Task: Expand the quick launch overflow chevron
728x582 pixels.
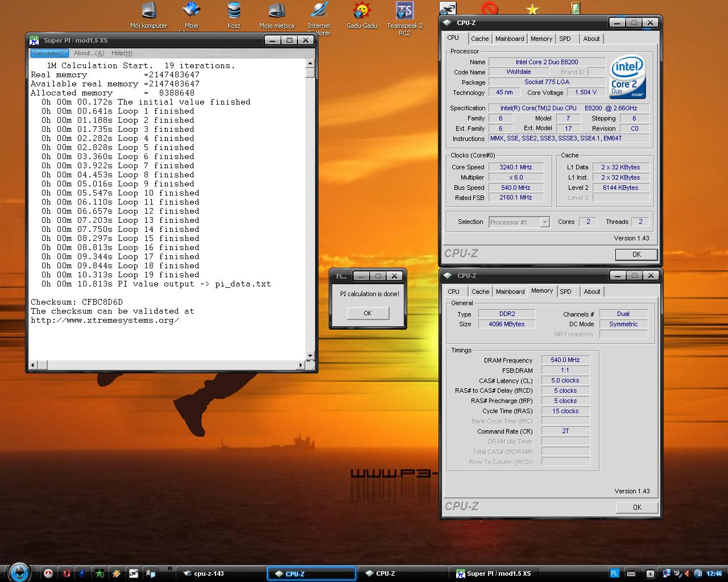Action: (x=169, y=568)
